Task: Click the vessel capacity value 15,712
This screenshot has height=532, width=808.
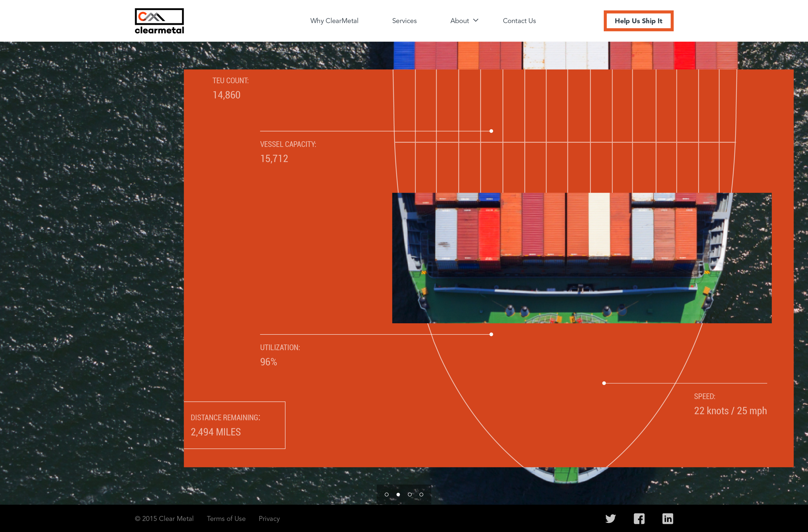Action: [274, 159]
